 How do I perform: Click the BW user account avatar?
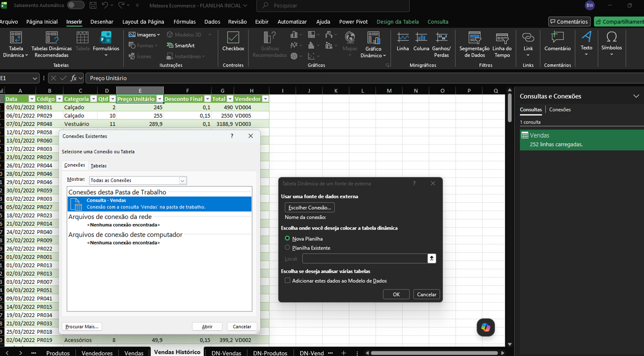pos(590,6)
